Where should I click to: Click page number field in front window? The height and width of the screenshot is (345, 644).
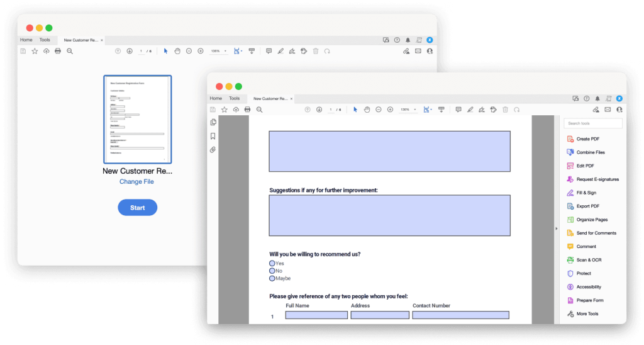click(x=331, y=110)
